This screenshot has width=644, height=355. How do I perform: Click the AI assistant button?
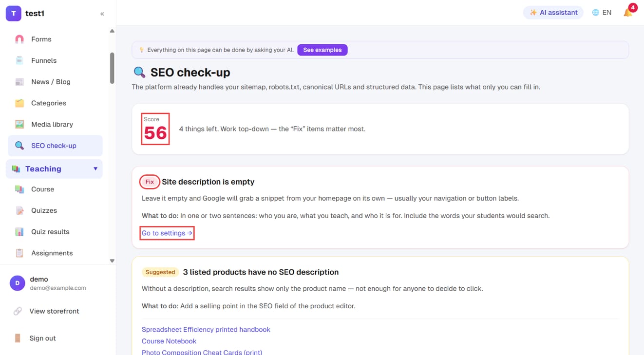[x=553, y=13]
